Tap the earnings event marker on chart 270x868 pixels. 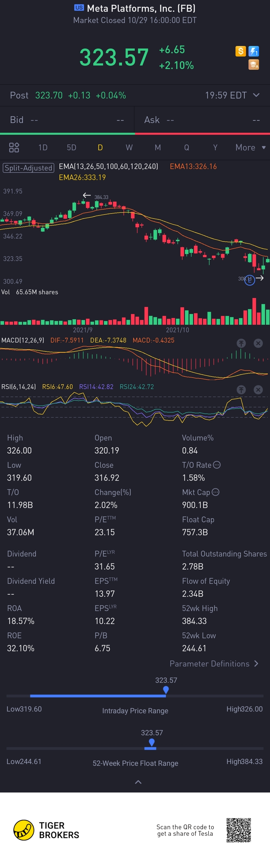(249, 280)
